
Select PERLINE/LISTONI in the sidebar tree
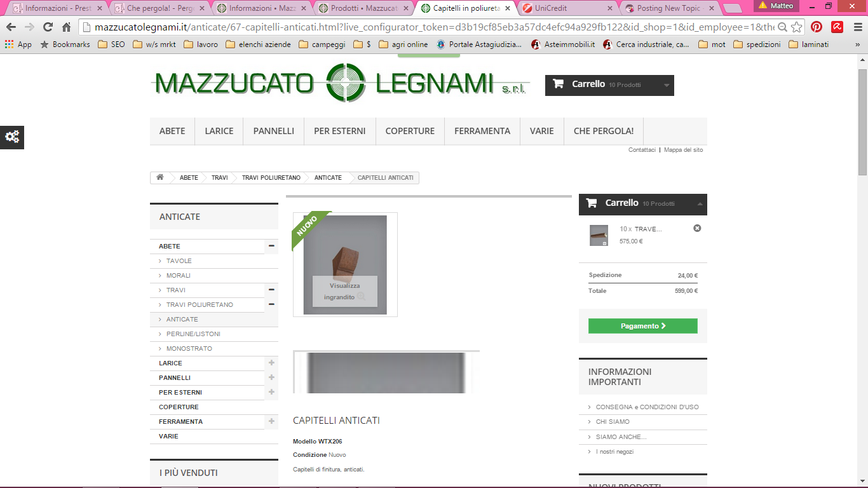click(x=193, y=334)
